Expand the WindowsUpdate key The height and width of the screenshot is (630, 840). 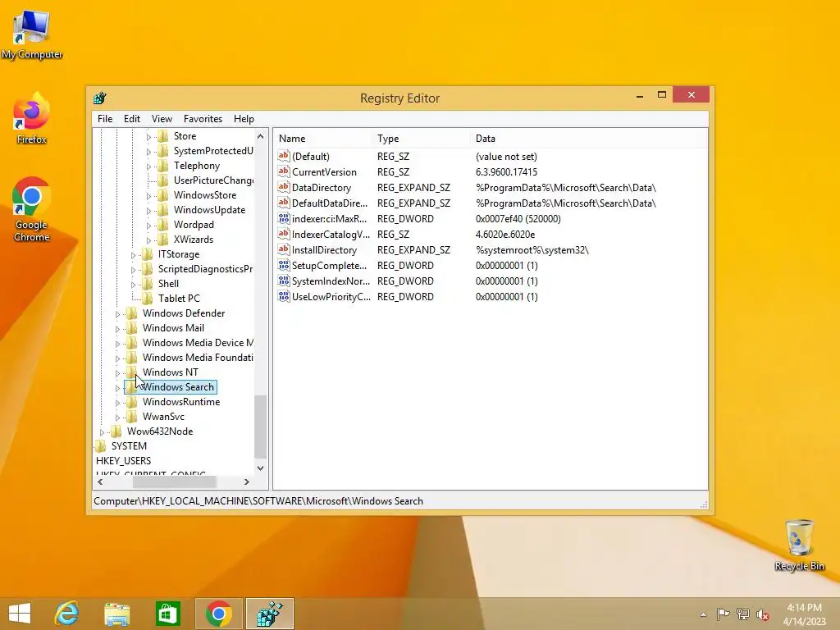pyautogui.click(x=149, y=211)
